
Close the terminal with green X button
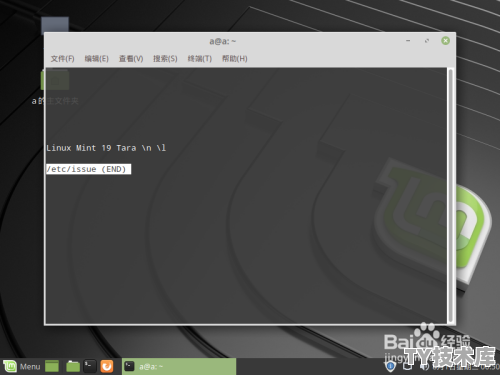pos(445,41)
